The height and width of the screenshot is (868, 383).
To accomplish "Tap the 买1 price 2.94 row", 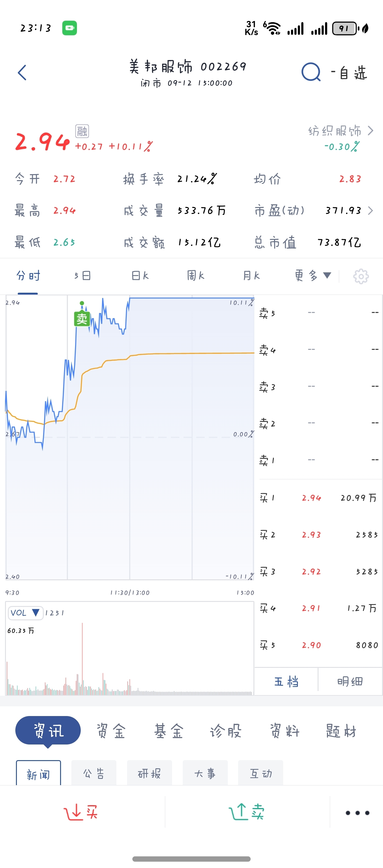I will pos(318,497).
